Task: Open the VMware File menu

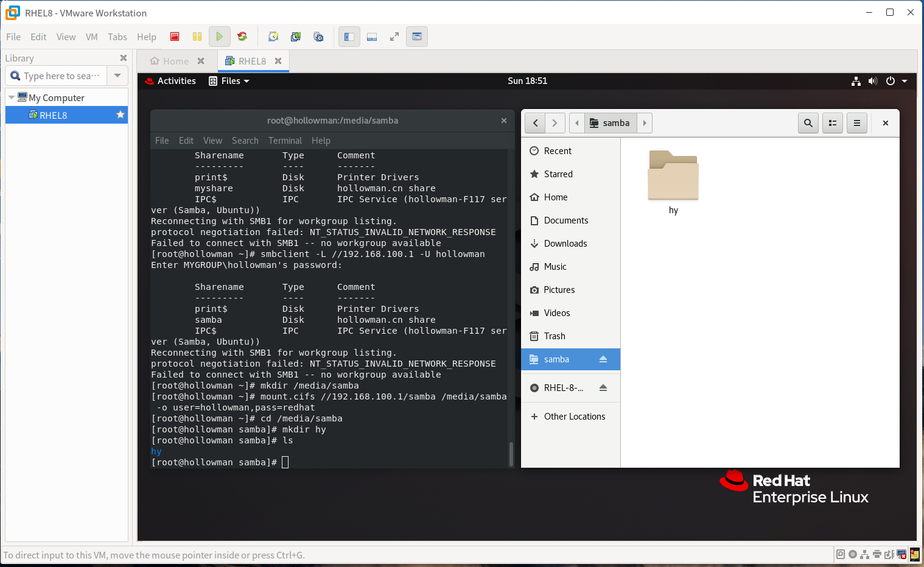Action: (13, 37)
